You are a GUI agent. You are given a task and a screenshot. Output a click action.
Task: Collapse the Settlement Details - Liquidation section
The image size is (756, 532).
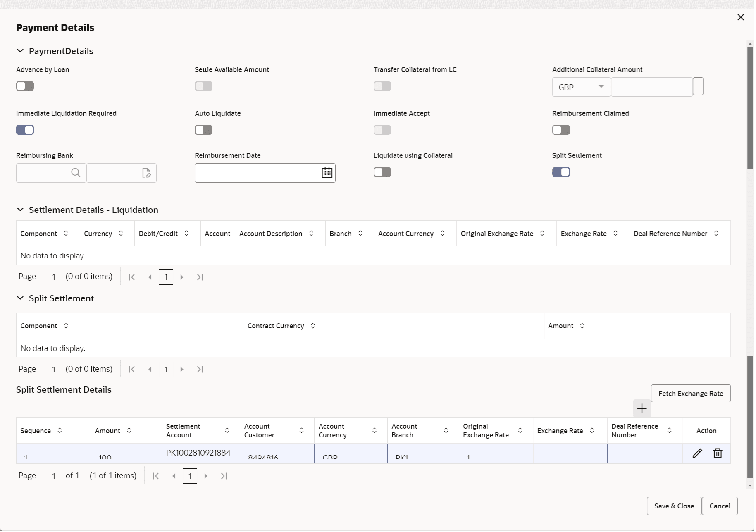coord(20,210)
